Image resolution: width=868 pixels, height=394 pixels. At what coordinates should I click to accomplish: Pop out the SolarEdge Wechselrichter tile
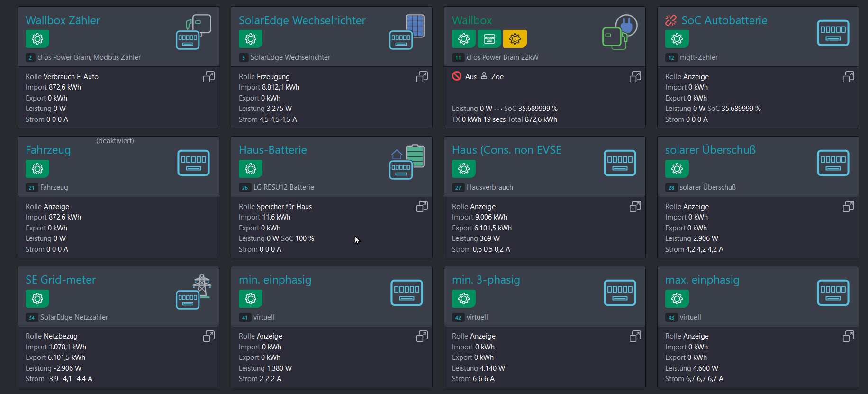tap(422, 77)
